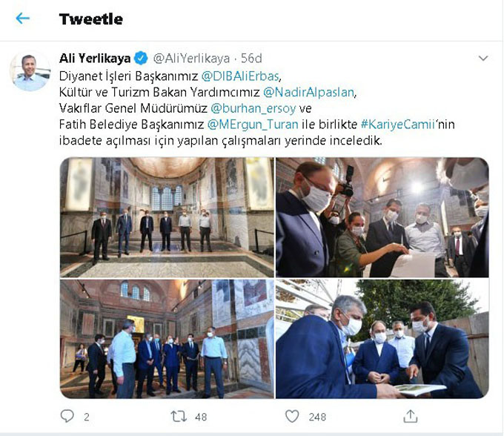View outdoor photo of men with booklet
The width and height of the screenshot is (504, 436).
382,339
